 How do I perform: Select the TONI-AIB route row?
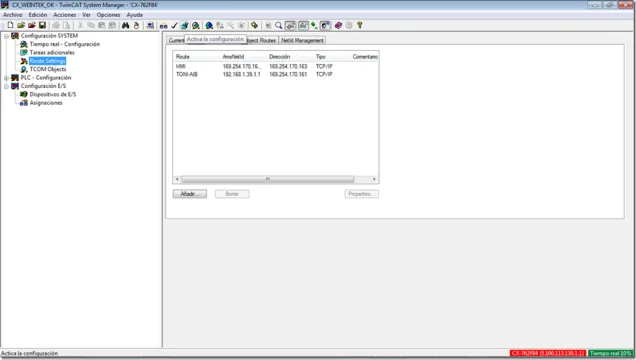coord(275,74)
